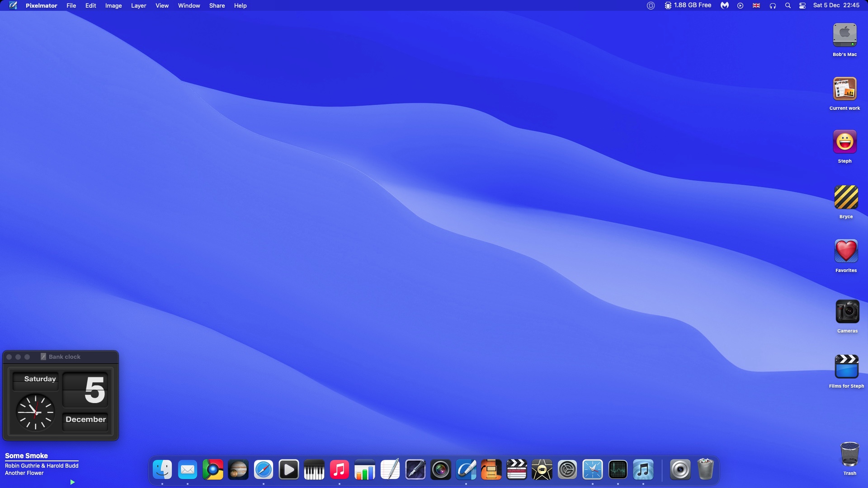Open the camera lens app in Dock
The image size is (868, 488).
click(441, 470)
